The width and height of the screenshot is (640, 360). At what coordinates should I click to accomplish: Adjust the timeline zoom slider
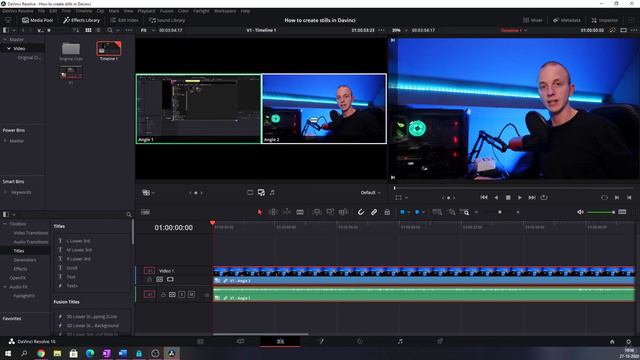tap(499, 212)
